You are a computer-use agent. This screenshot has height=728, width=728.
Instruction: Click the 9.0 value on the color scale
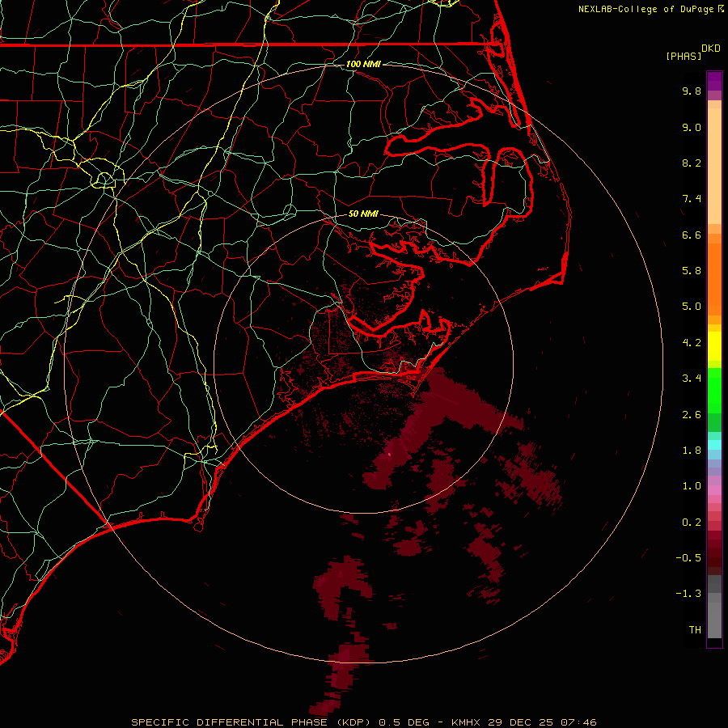[692, 127]
